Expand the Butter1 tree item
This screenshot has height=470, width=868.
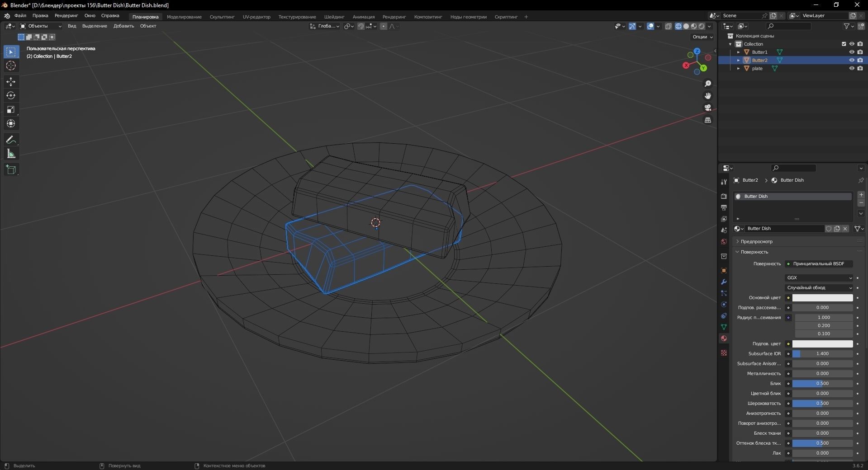pyautogui.click(x=738, y=52)
